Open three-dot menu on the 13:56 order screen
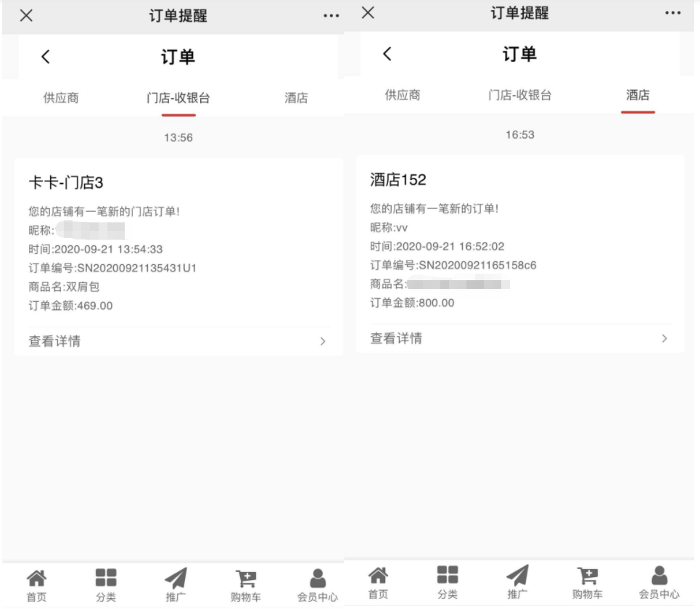The width and height of the screenshot is (700, 609). tap(331, 16)
